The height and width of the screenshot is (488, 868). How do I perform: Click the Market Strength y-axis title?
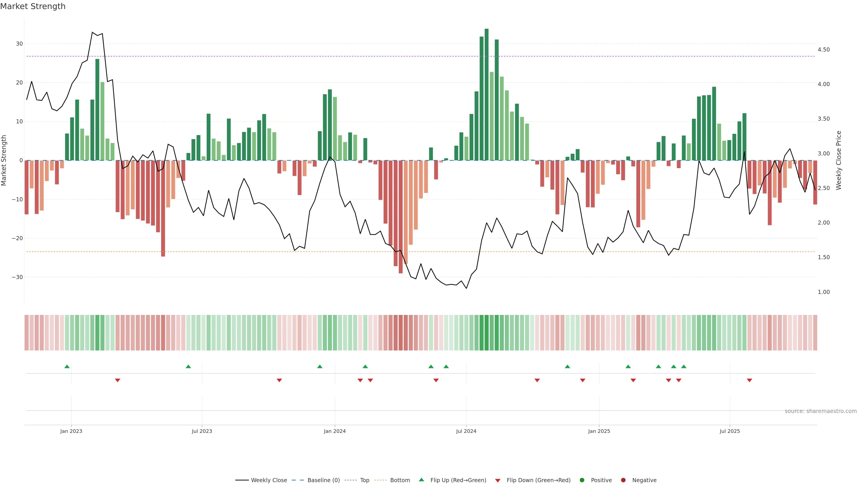[x=4, y=160]
